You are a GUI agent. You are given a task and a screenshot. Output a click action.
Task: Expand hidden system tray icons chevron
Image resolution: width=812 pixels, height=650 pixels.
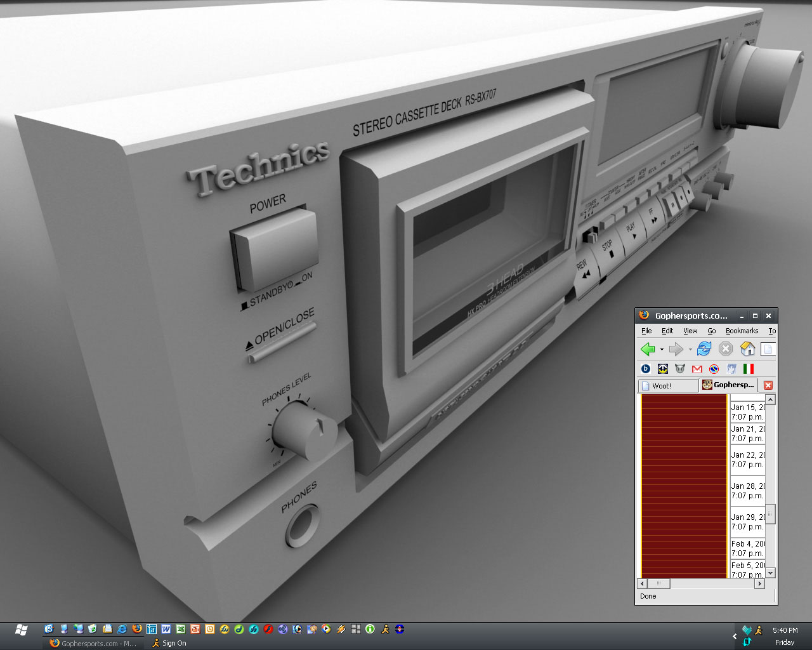pyautogui.click(x=735, y=636)
